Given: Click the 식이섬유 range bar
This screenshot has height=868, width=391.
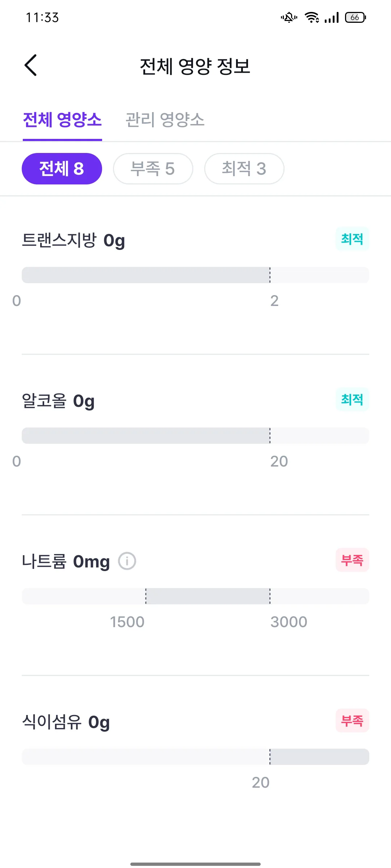Looking at the screenshot, I should coord(195,757).
